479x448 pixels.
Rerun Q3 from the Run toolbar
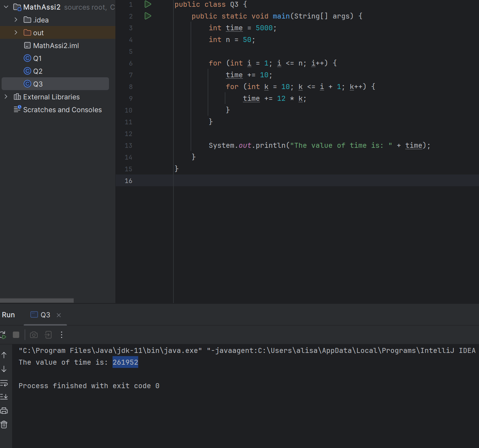click(x=3, y=335)
